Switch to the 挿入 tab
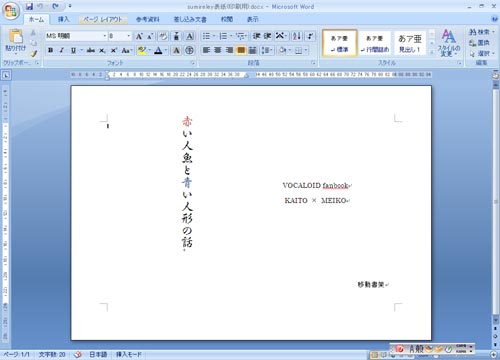 (63, 19)
